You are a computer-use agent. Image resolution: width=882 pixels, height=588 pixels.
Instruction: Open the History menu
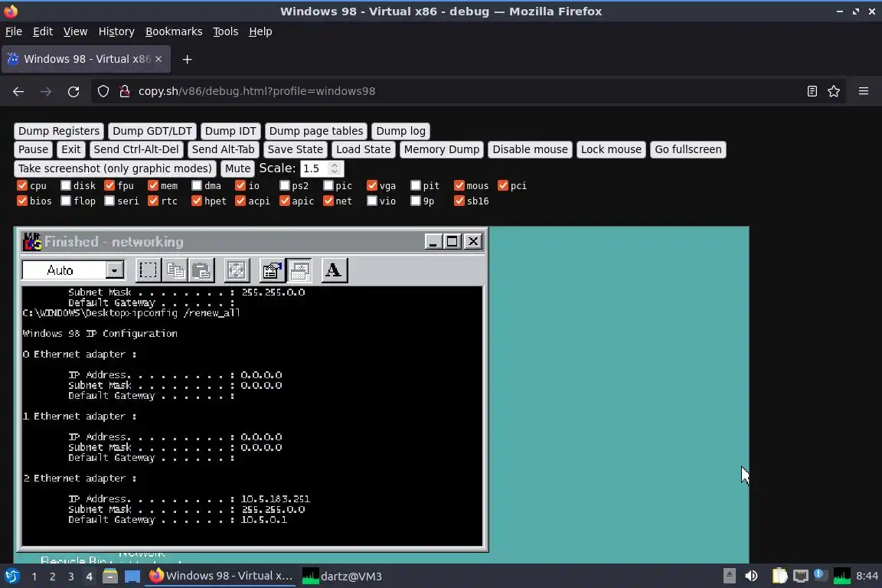coord(116,31)
